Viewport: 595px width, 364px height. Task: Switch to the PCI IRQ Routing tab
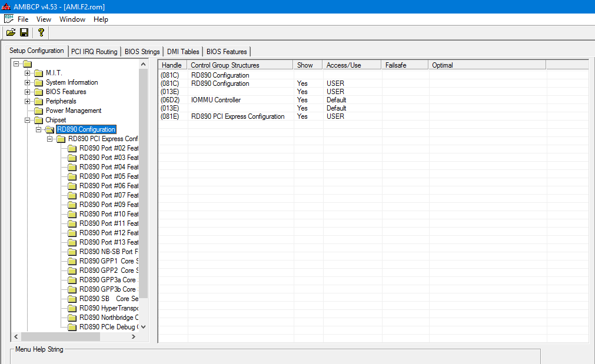(94, 52)
